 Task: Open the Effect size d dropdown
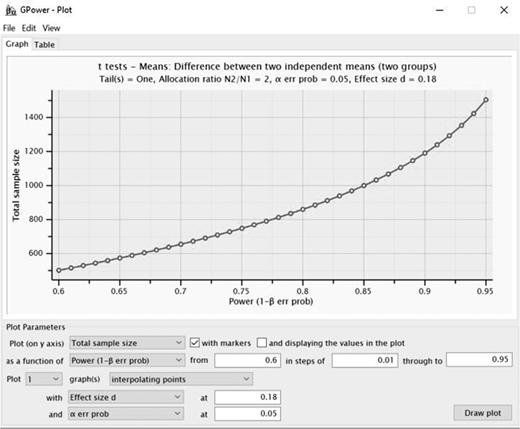point(126,397)
